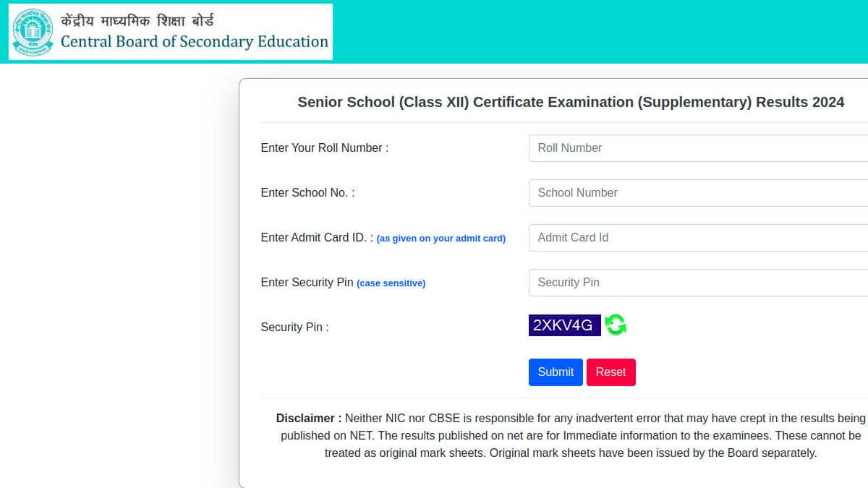The width and height of the screenshot is (868, 488).
Task: Click the "Enter Security Pin" label
Action: tap(307, 282)
